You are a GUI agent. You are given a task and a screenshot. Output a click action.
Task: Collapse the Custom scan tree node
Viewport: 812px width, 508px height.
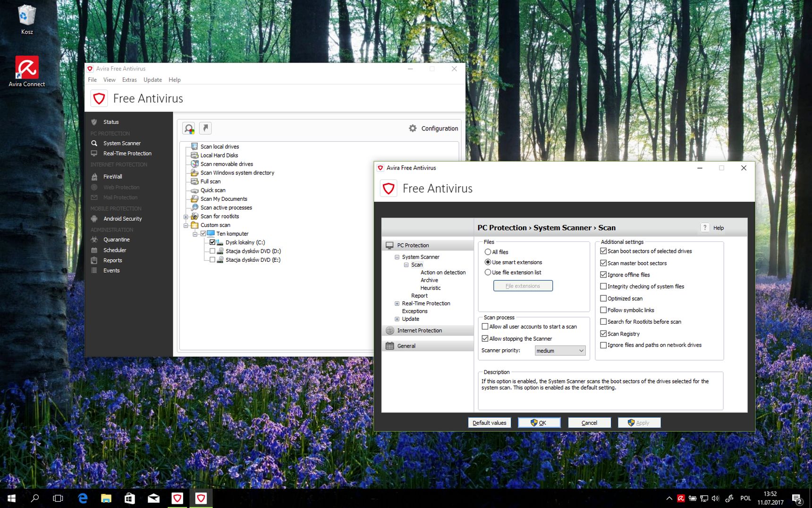(x=186, y=225)
